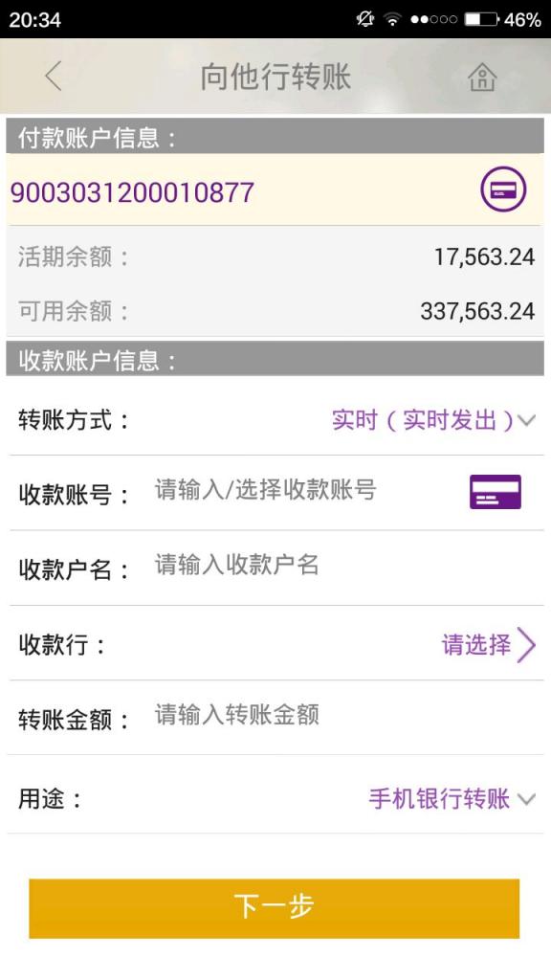Tap 请选择 to select receiving bank
This screenshot has height=980, width=551.
coord(476,644)
